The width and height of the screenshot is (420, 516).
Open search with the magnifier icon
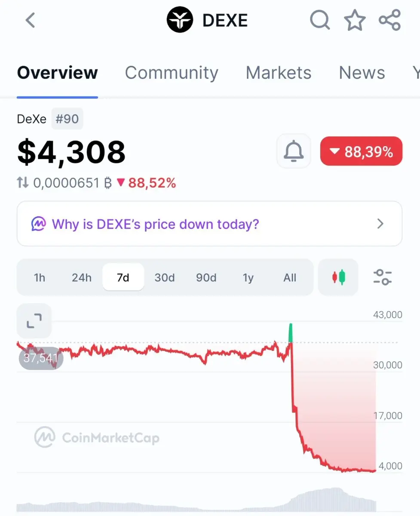tap(320, 20)
